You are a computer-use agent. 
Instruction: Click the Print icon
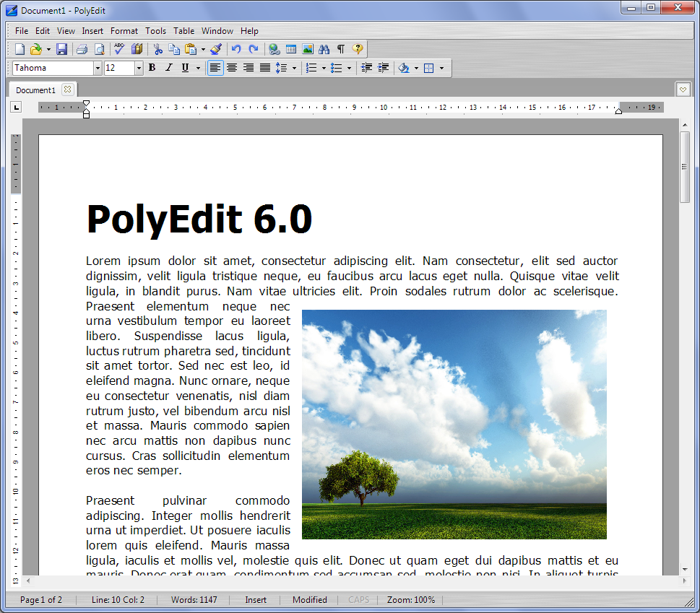(82, 49)
